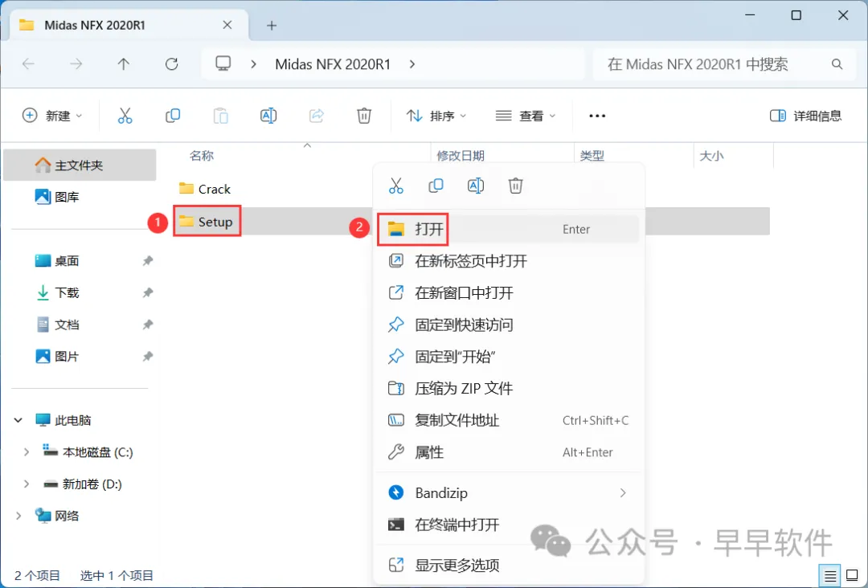Open the 新建 dropdown
Viewport: 868px width, 588px height.
52,116
